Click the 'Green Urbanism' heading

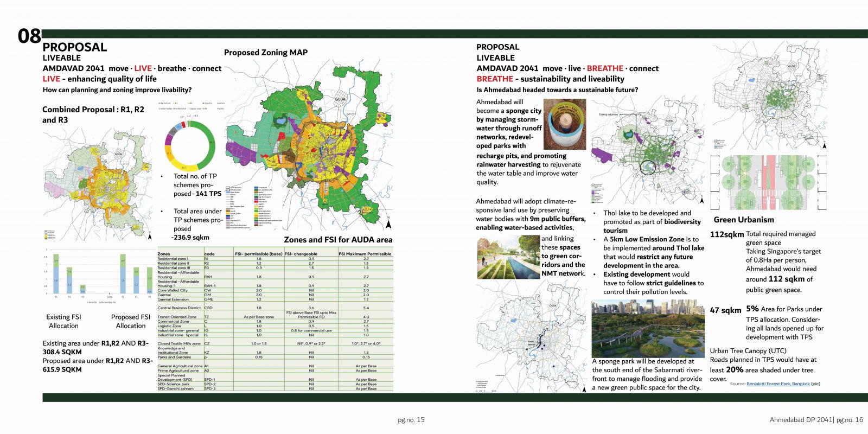tap(744, 220)
